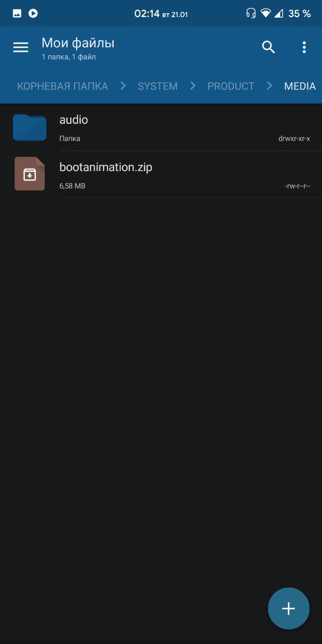This screenshot has height=644, width=322.
Task: Open the hamburger navigation menu
Action: (x=21, y=47)
